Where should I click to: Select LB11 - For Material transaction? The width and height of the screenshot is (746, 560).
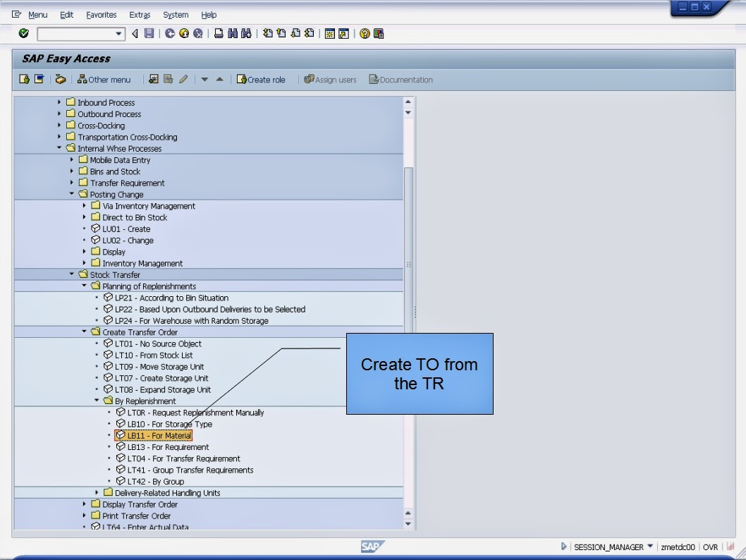154,435
